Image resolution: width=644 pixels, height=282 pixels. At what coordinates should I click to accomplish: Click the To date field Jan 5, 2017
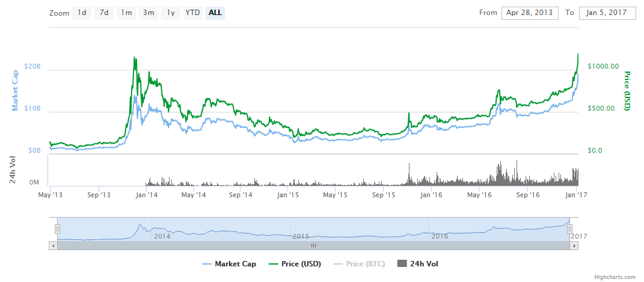coord(607,13)
